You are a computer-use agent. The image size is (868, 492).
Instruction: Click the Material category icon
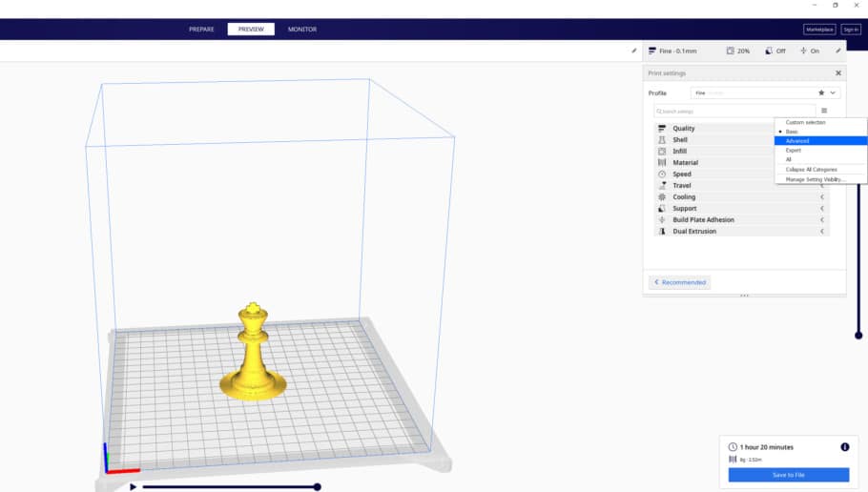[x=662, y=163]
